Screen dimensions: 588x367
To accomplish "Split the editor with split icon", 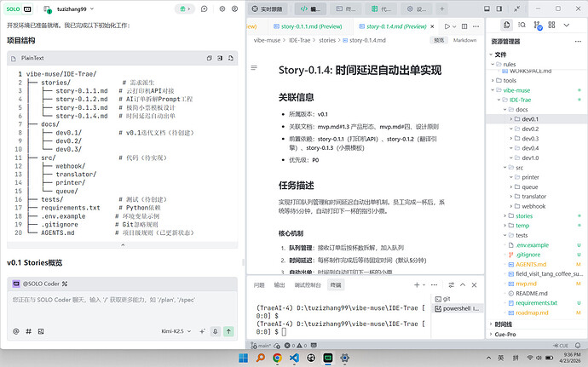I will (464, 26).
